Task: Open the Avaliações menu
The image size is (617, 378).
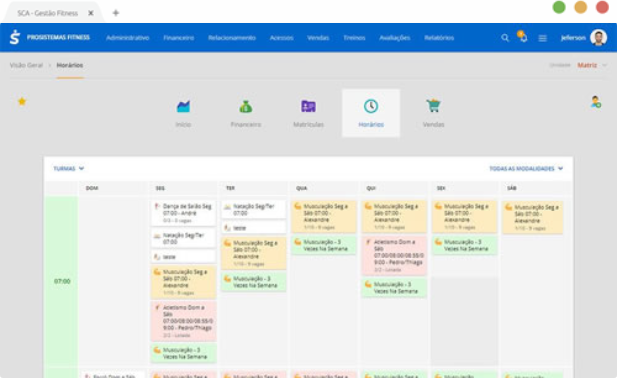Action: point(395,38)
